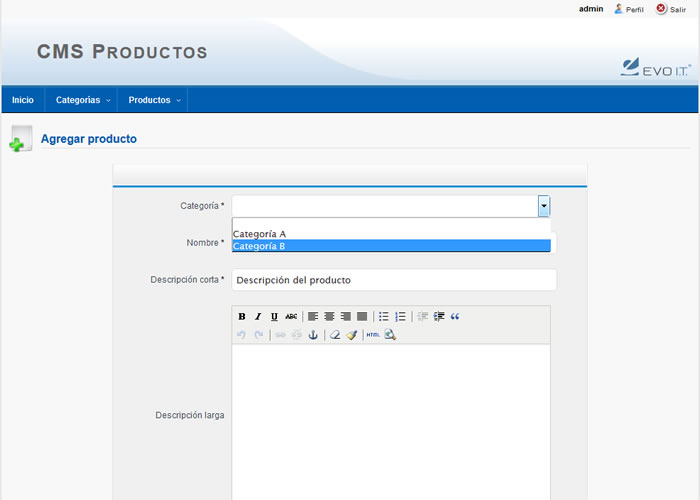
Task: Focus the Descripción corta input field
Action: 394,280
